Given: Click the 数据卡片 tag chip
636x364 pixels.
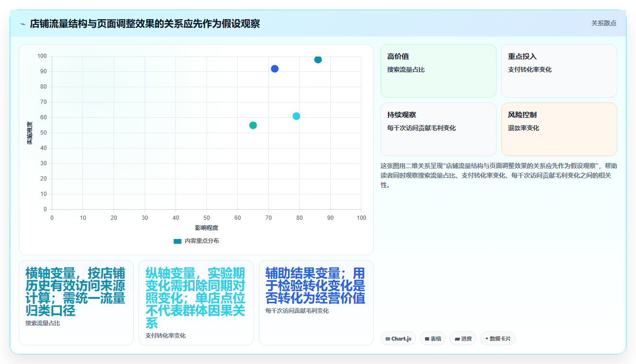Looking at the screenshot, I should pos(497,339).
